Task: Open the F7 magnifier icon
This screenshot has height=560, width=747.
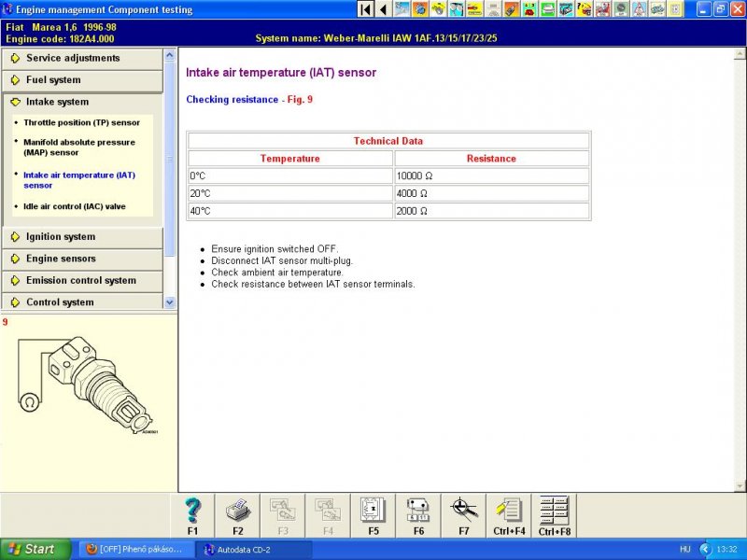Action: pyautogui.click(x=463, y=516)
